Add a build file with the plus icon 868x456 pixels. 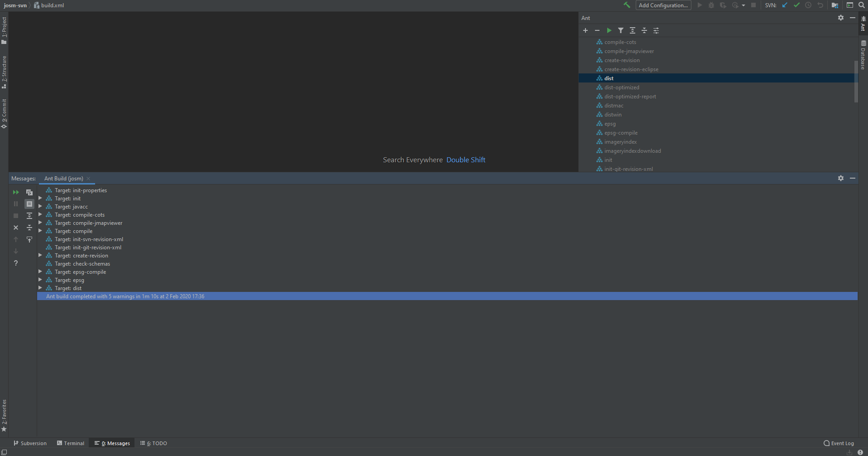point(585,30)
